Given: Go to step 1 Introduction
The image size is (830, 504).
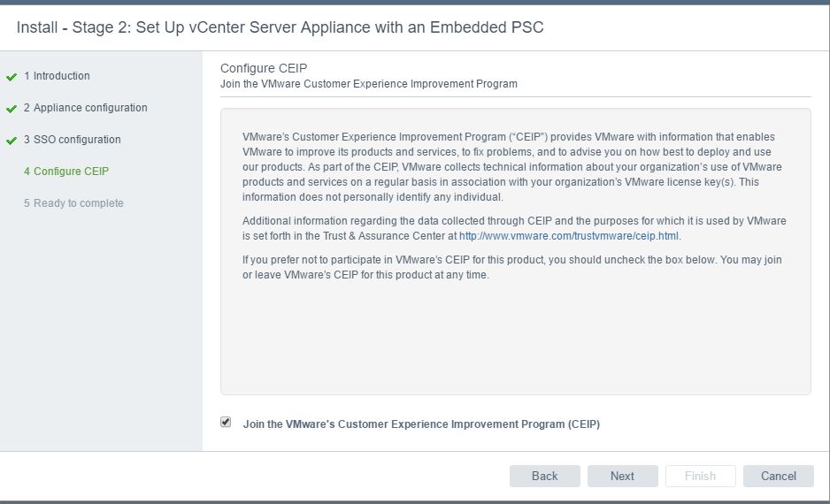Looking at the screenshot, I should pyautogui.click(x=57, y=76).
